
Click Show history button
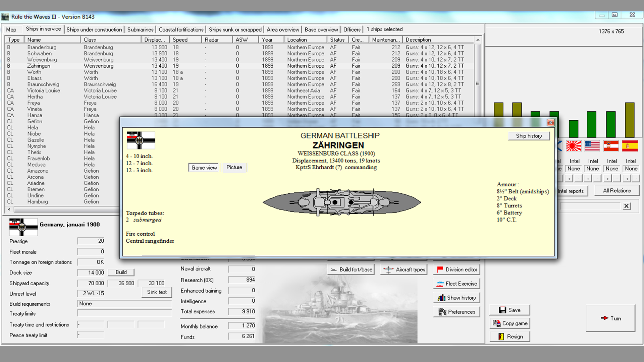pos(457,298)
